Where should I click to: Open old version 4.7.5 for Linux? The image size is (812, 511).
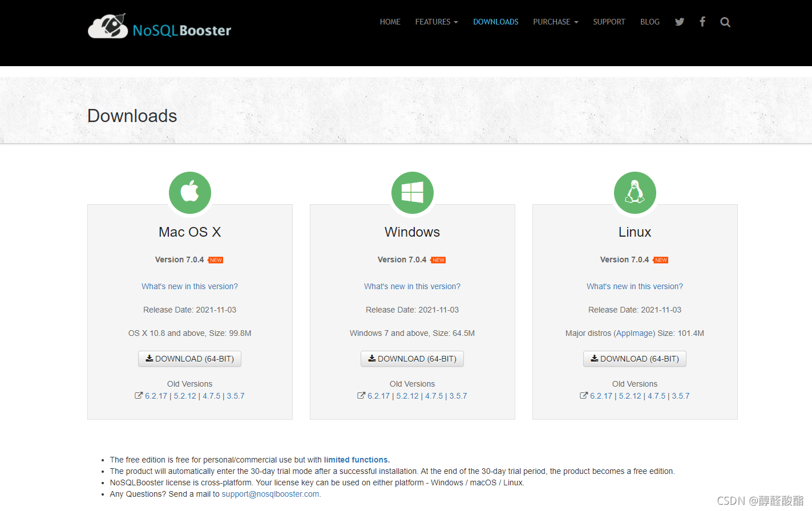(656, 396)
